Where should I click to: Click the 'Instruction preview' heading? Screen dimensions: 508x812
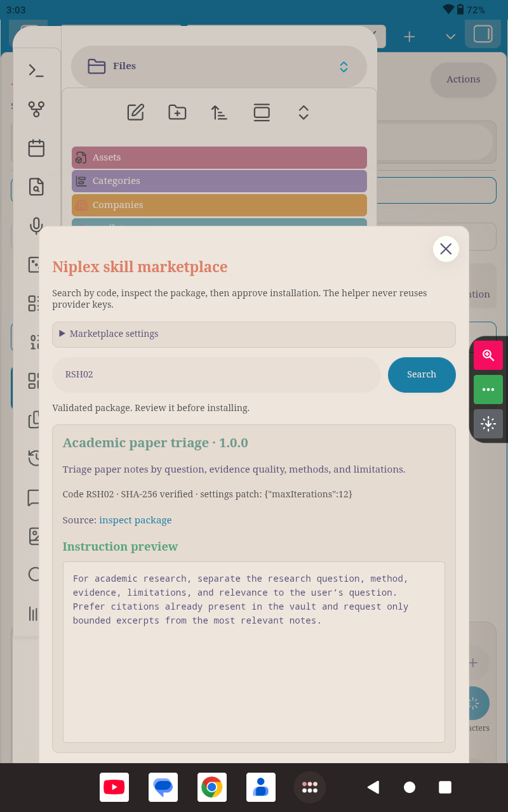coord(120,547)
